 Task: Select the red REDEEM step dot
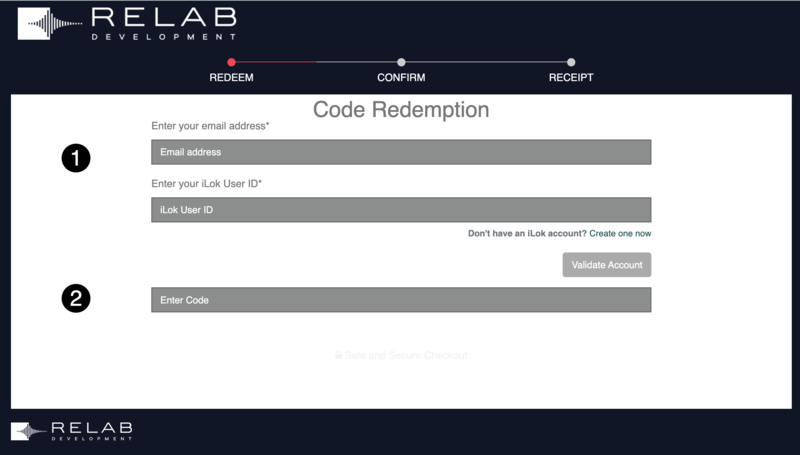[x=231, y=62]
